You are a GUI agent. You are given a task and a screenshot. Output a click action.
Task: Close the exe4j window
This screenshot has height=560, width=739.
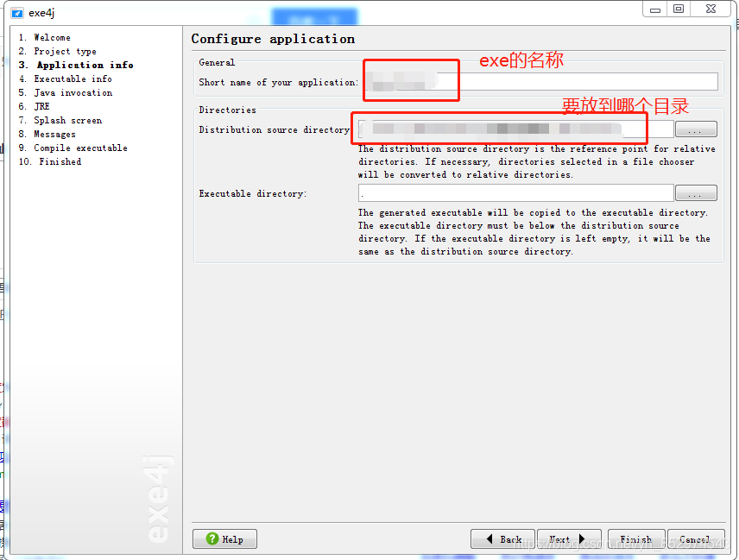point(711,9)
